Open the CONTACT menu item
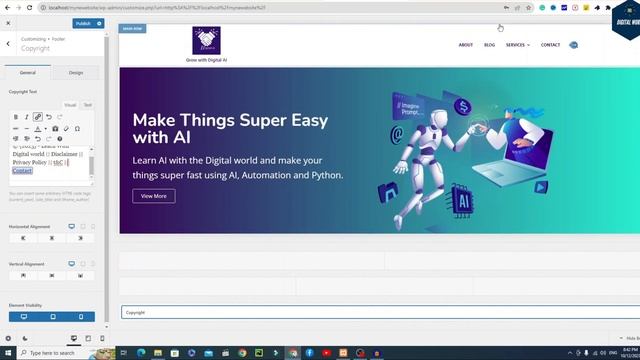The image size is (640, 360). [x=550, y=45]
